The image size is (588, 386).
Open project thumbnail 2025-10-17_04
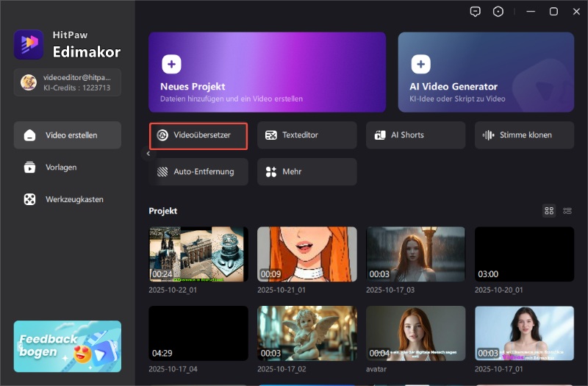point(198,333)
